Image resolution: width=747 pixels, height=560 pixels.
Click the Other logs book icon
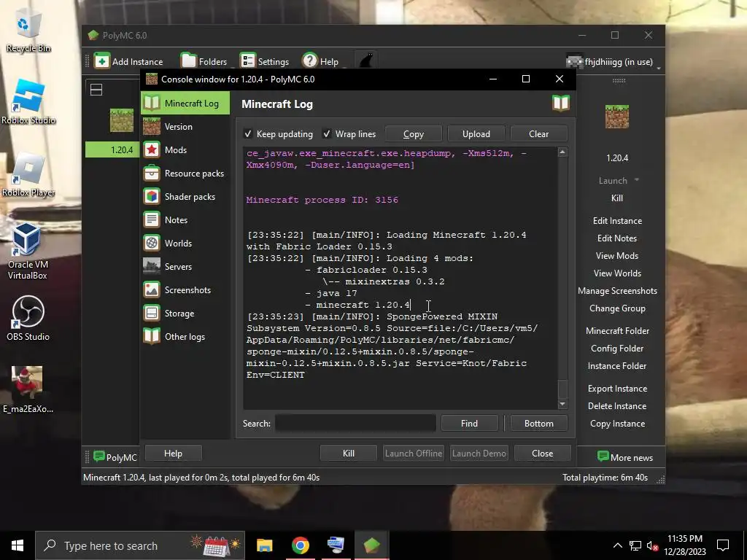(152, 337)
